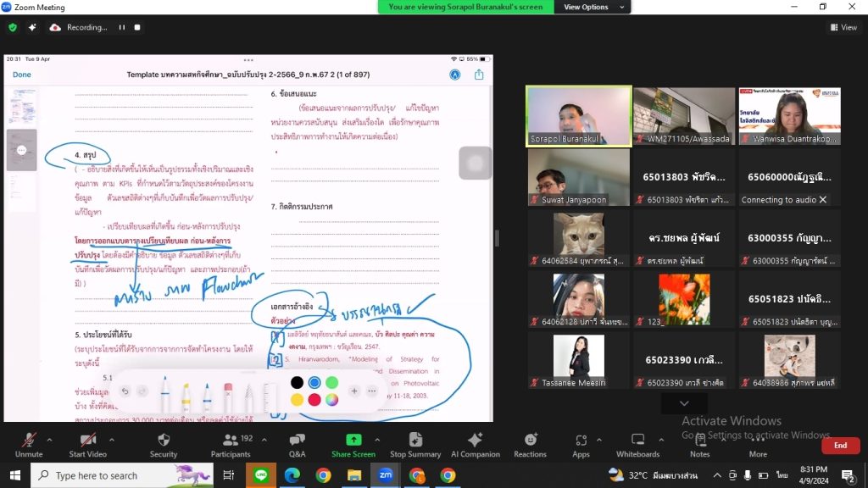
Task: Click the red End meeting button
Action: tap(840, 446)
